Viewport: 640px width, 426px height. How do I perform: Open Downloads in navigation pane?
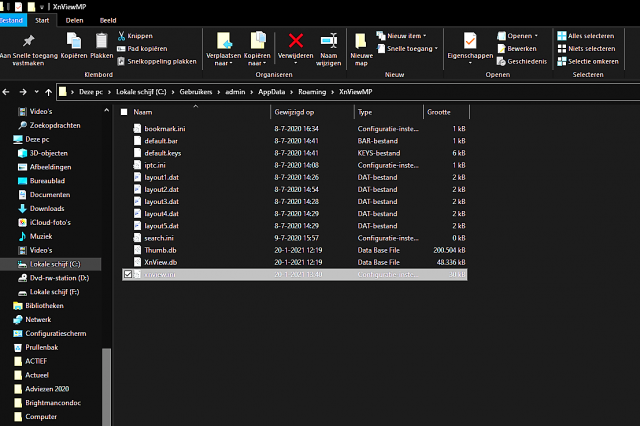pos(41,209)
